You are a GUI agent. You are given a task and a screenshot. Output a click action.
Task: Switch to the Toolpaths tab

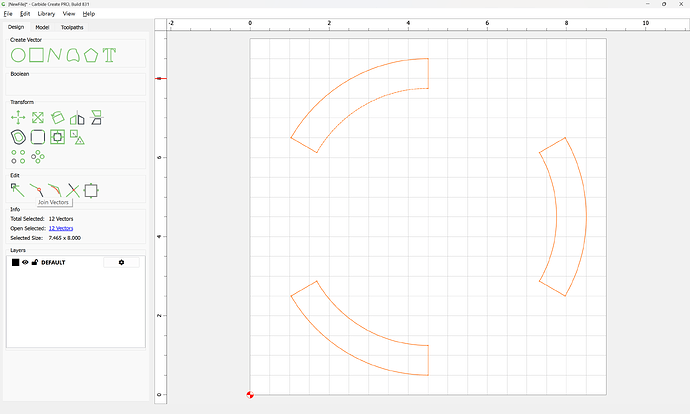[73, 27]
